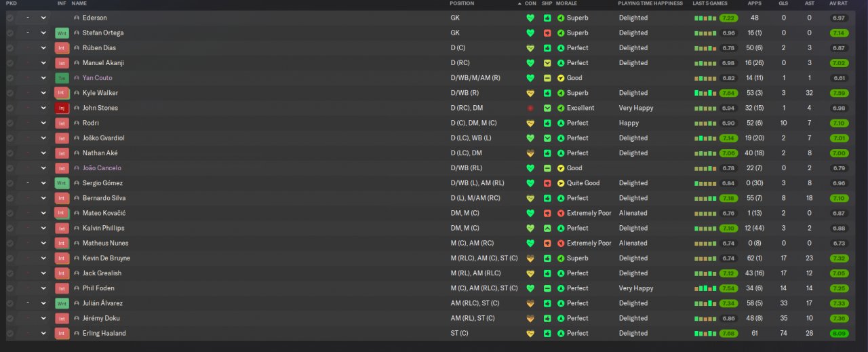Sort by PLAYING TIME HAPPINESS column header
868x352 pixels.
pos(650,3)
